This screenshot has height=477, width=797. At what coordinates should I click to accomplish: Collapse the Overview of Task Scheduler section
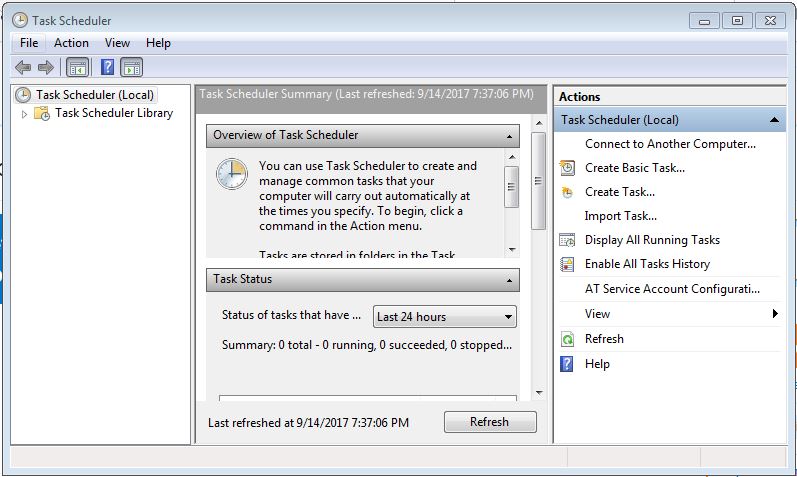[x=509, y=136]
